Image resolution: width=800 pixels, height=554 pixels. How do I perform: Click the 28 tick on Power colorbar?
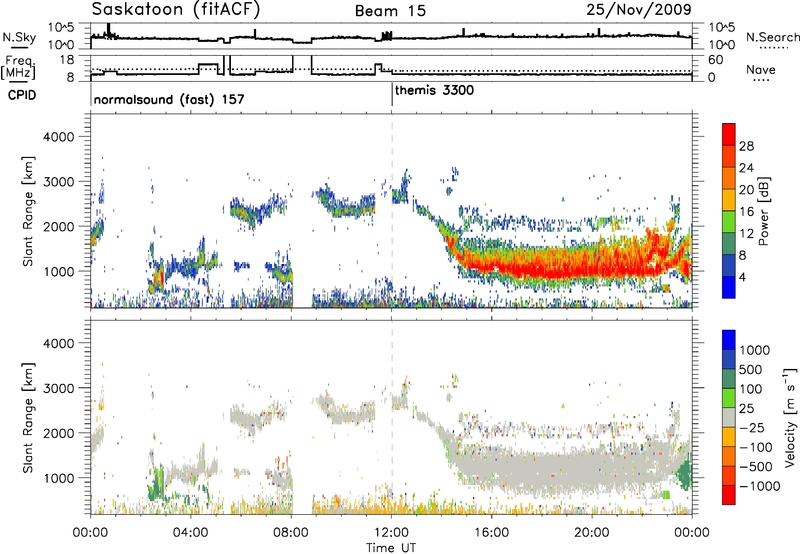coord(746,146)
